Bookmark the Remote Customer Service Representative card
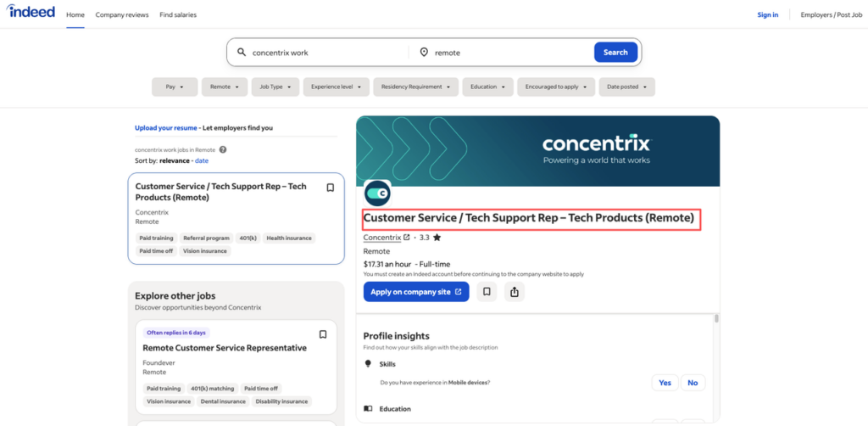Image resolution: width=868 pixels, height=426 pixels. coord(323,334)
